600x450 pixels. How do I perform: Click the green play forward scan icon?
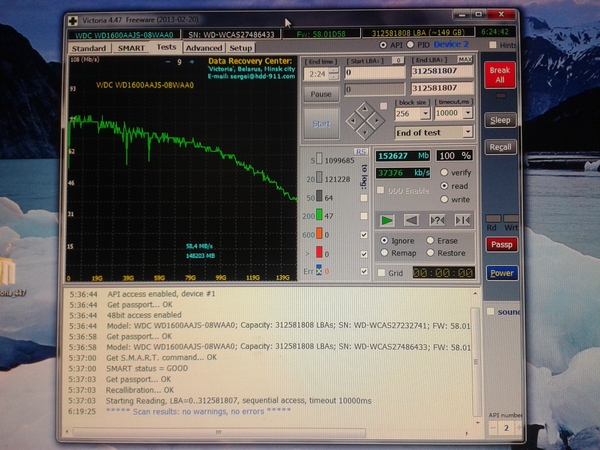[x=387, y=220]
